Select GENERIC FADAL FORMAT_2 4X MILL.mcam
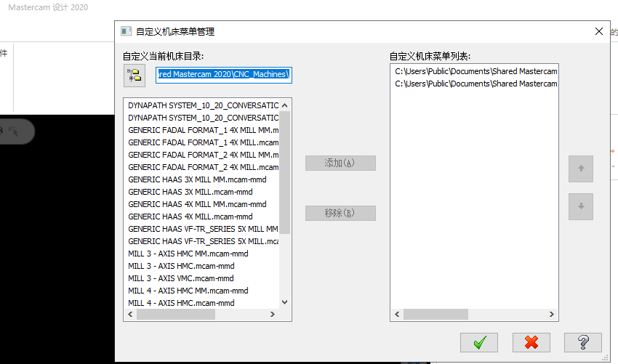The height and width of the screenshot is (364, 618). [x=203, y=167]
